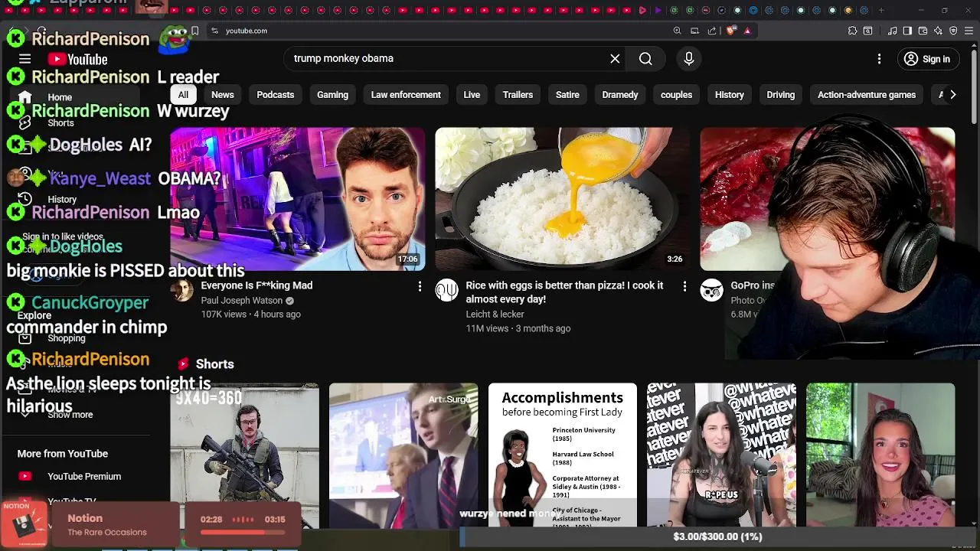Open the Everyone Is F**king Mad thumbnail

click(x=297, y=199)
